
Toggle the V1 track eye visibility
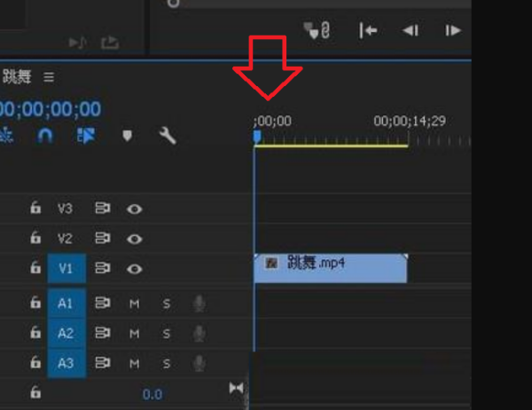click(x=134, y=268)
